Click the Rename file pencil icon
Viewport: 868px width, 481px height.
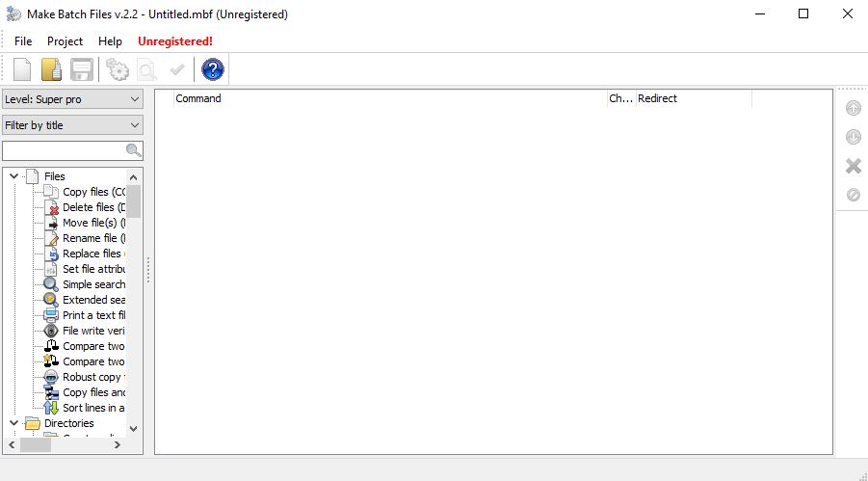[x=51, y=238]
